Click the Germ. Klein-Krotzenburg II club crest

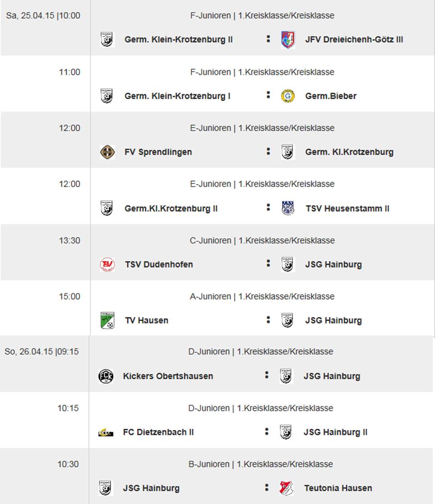click(107, 40)
